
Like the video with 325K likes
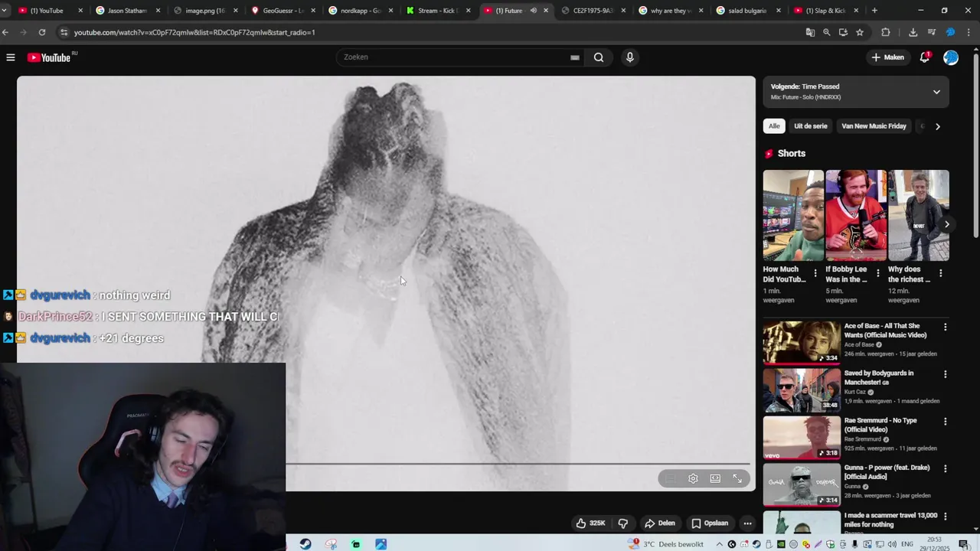click(x=590, y=523)
